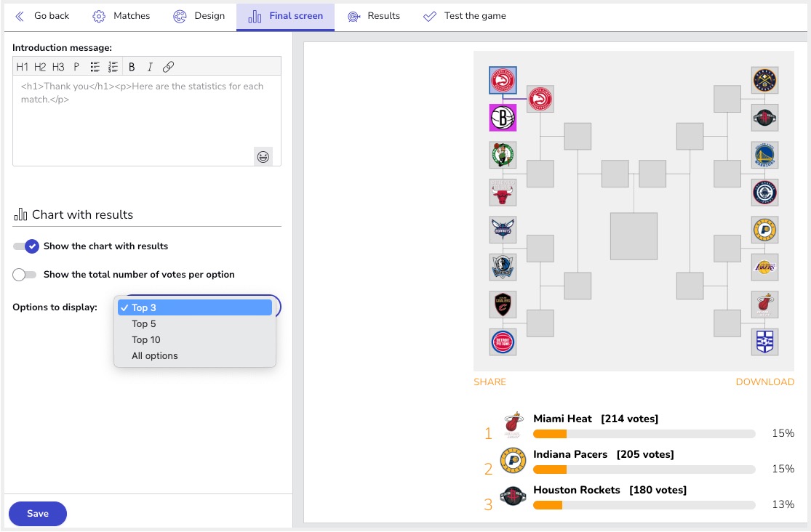811x532 pixels.
Task: Click the first-round Atlanta Hawks logo with blue border
Action: pos(503,80)
